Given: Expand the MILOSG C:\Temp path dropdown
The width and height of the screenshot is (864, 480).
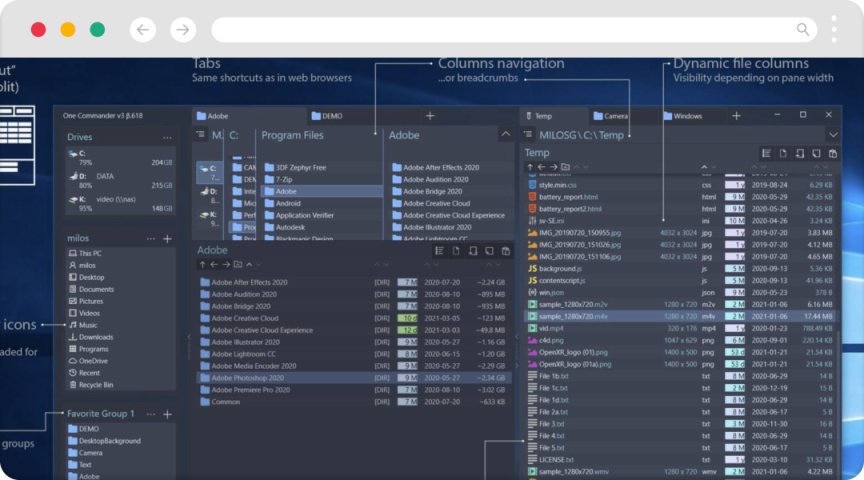Looking at the screenshot, I should 833,134.
